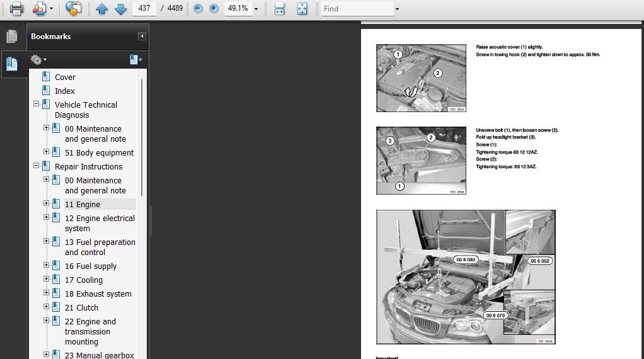Open 12 Engine electrical system bookmark

100,223
